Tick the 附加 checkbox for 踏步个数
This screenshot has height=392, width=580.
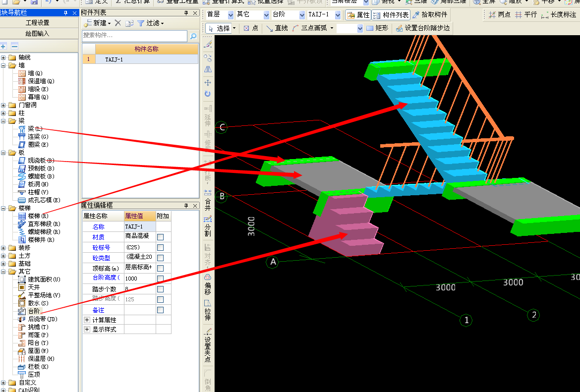pyautogui.click(x=160, y=289)
